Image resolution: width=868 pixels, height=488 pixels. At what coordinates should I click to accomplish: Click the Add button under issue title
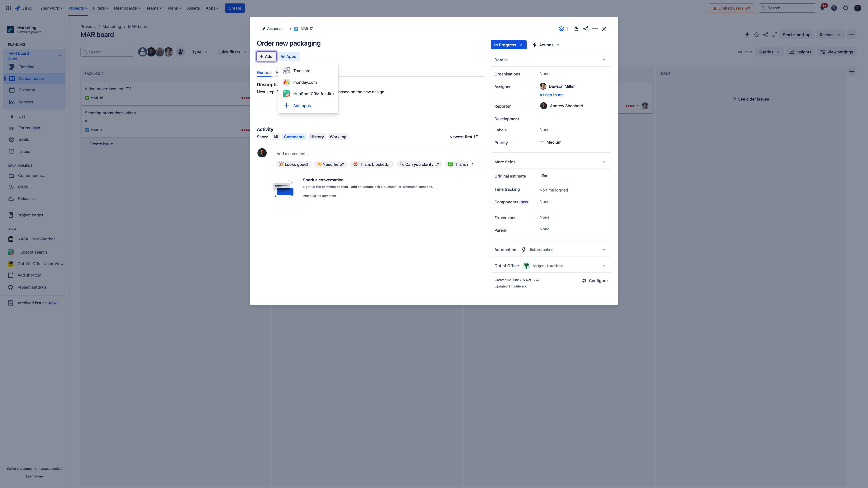[266, 56]
